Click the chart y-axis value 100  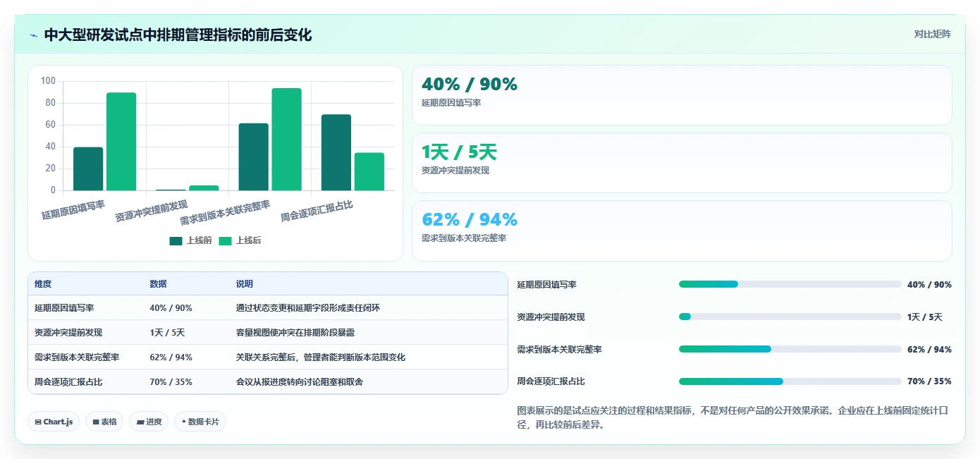(48, 81)
